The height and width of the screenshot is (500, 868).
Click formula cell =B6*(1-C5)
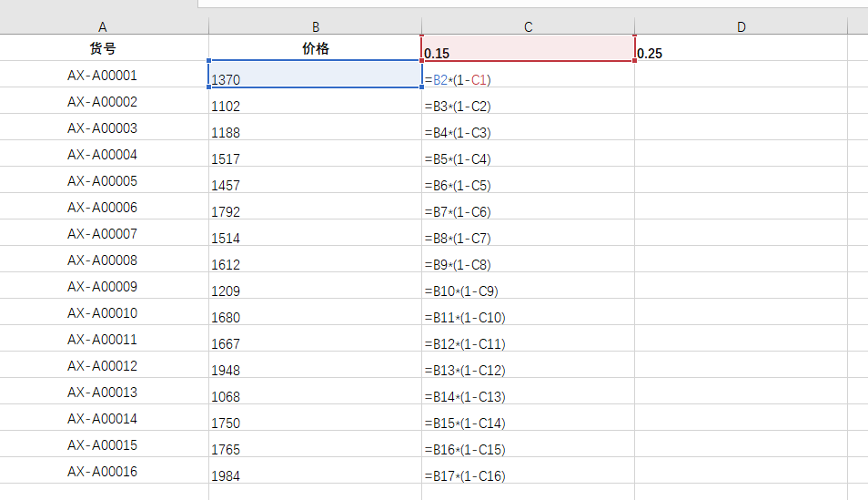click(x=528, y=180)
